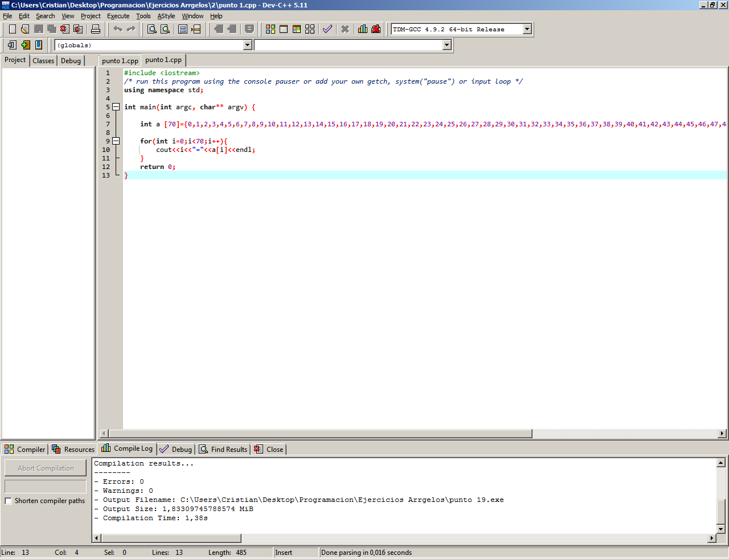This screenshot has width=729, height=560.
Task: Click the Find magnifier toolbar icon
Action: (x=152, y=29)
